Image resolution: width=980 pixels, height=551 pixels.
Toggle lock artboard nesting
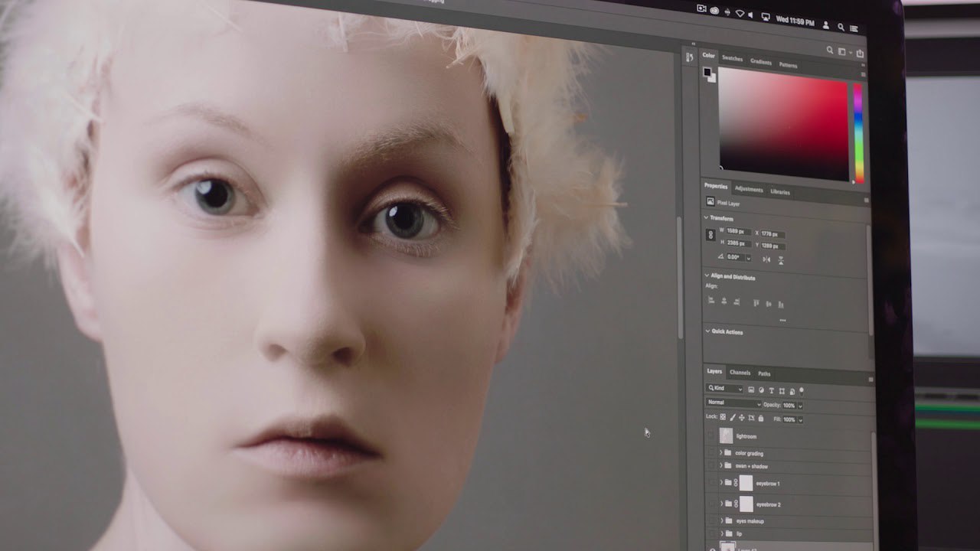[750, 418]
